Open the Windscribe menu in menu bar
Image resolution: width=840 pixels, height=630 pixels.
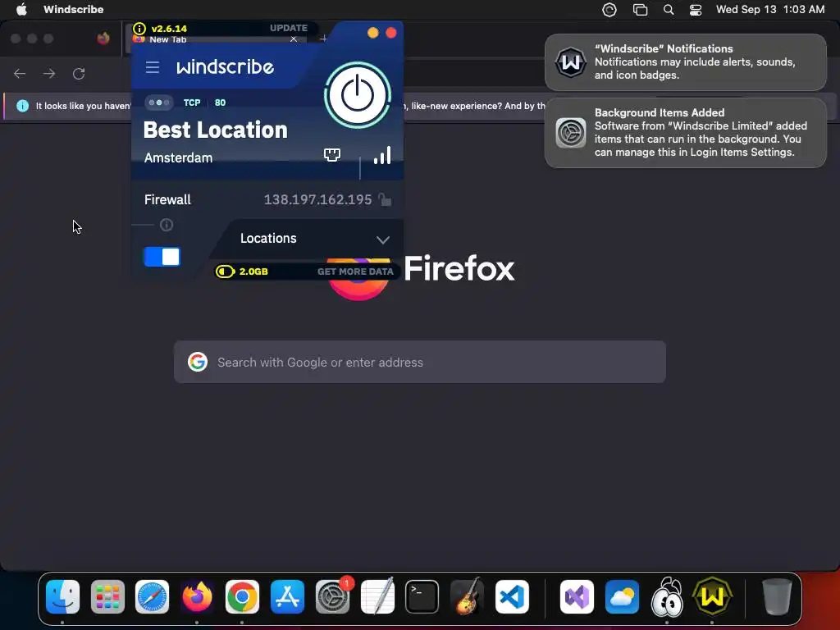pyautogui.click(x=73, y=10)
